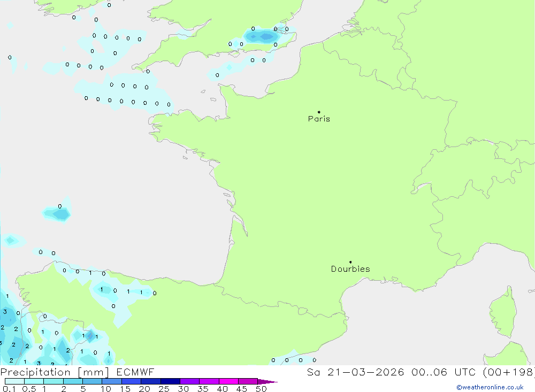Click the 00..06 UTC time range text
This screenshot has width=535, height=392.
[x=444, y=372]
